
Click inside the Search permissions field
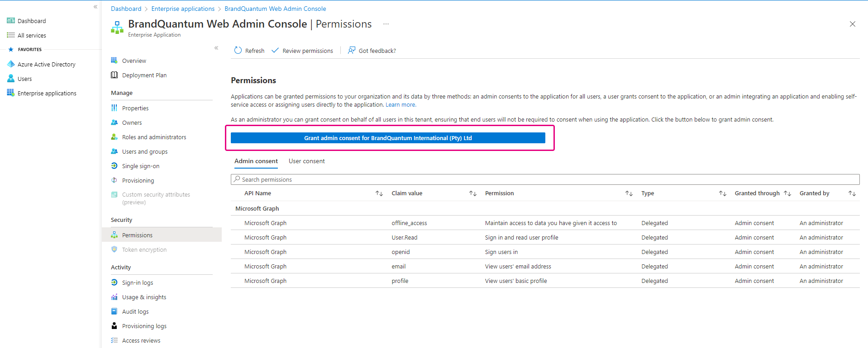coord(545,179)
